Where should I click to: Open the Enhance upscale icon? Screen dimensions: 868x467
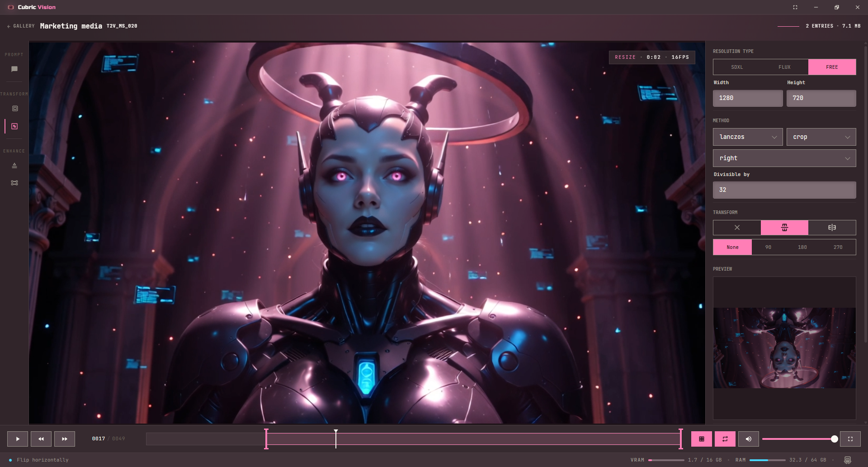(14, 166)
